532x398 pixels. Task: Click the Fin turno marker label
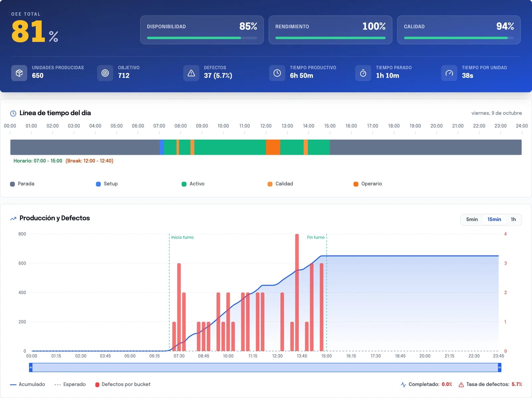pyautogui.click(x=316, y=237)
